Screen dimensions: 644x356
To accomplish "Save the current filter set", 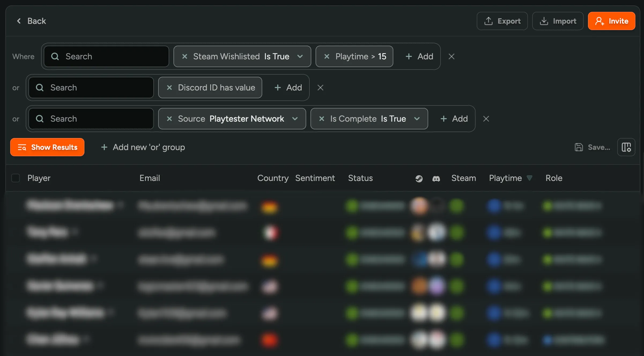I will coord(592,147).
